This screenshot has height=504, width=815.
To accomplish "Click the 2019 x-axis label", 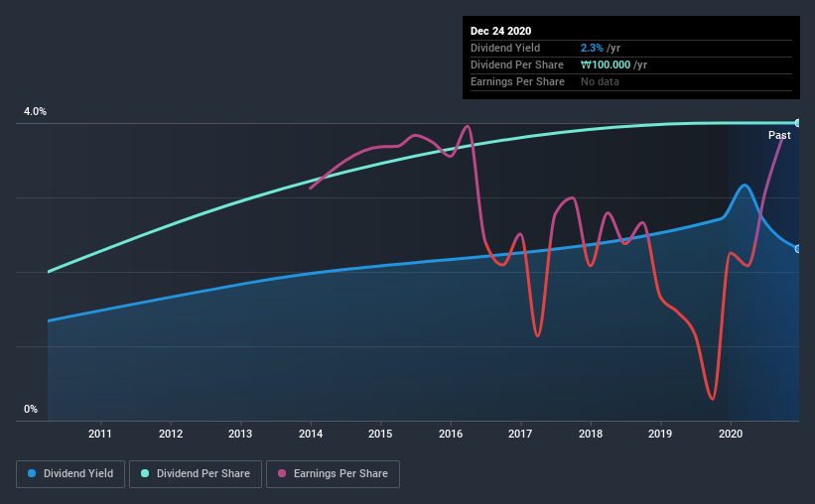I will (660, 434).
